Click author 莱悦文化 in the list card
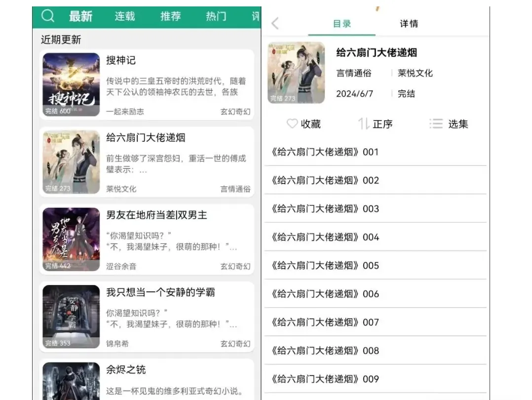 (121, 189)
